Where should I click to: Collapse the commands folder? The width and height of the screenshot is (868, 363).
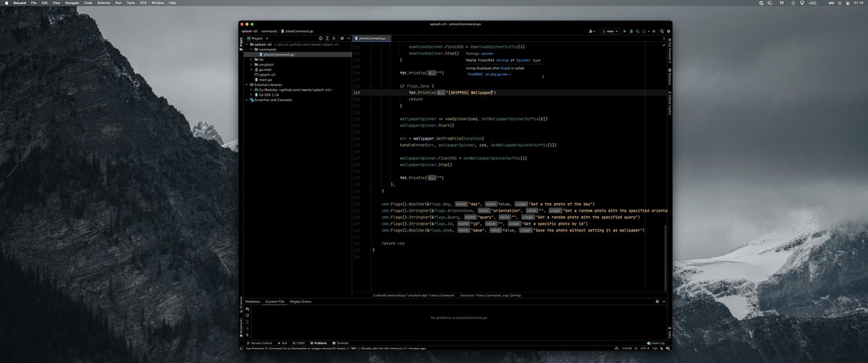(251, 49)
